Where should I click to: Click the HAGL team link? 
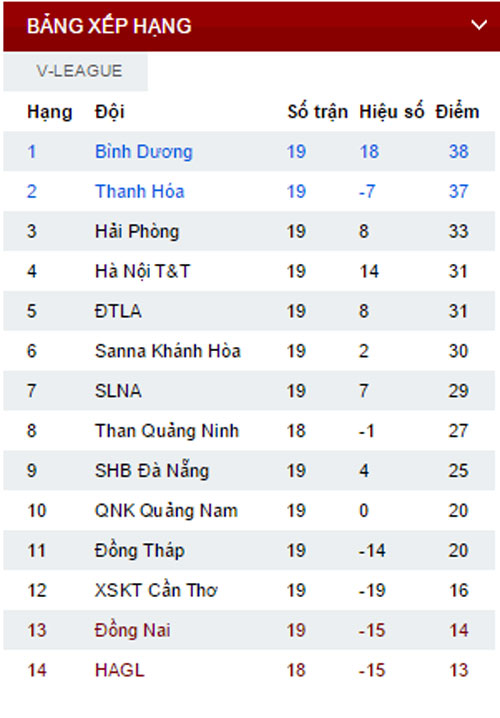click(120, 670)
